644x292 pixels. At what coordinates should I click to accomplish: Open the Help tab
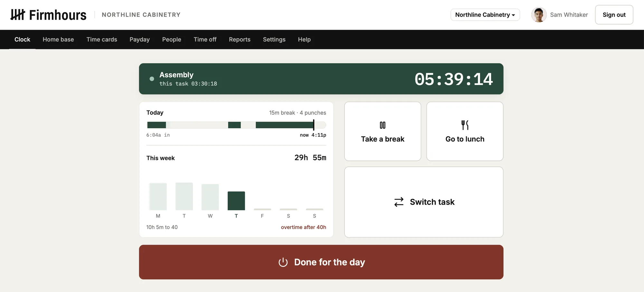click(304, 39)
